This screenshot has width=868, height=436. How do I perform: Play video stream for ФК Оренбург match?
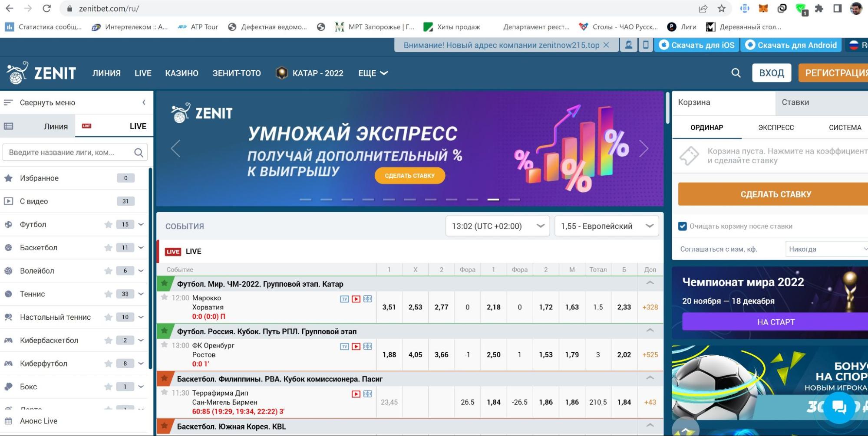point(356,346)
